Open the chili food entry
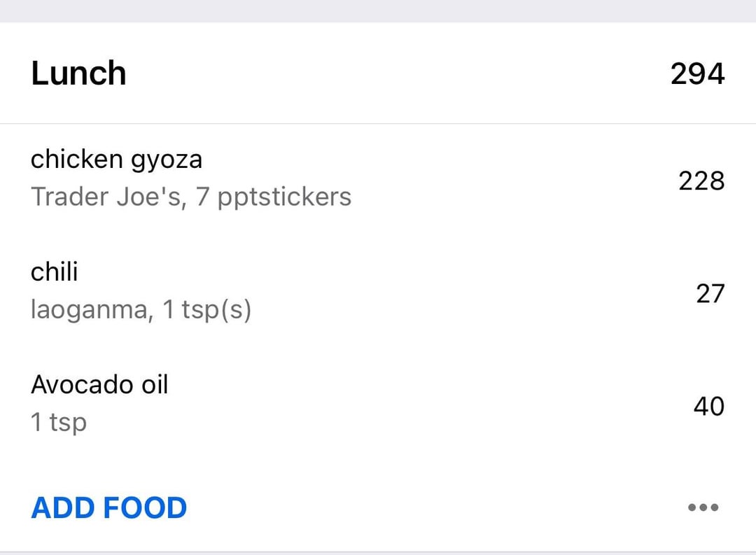The image size is (756, 555). [x=378, y=291]
